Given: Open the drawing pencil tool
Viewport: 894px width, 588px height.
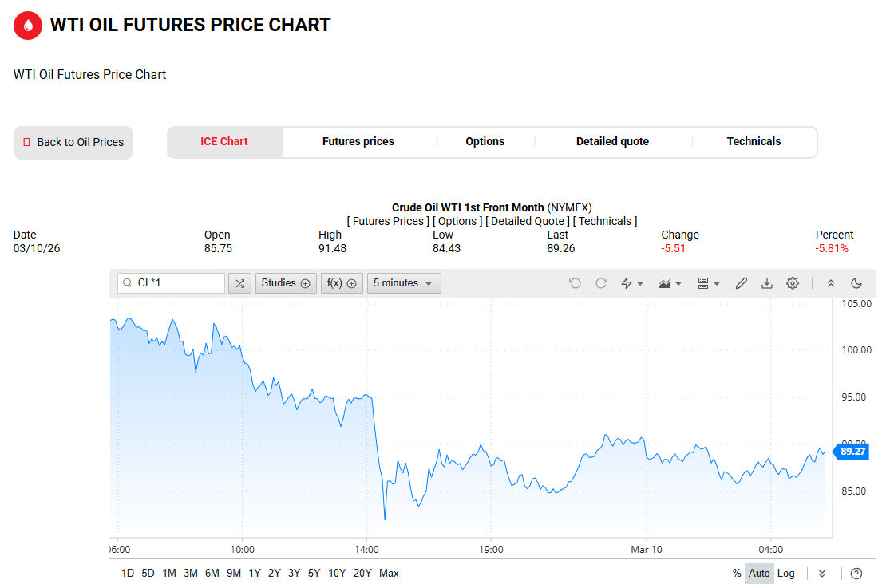Looking at the screenshot, I should point(741,283).
